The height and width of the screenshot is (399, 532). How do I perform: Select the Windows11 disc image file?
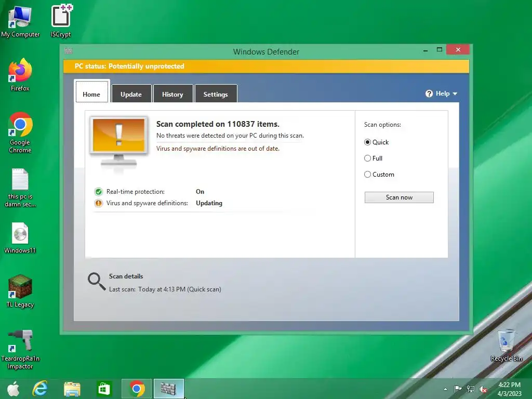20,238
